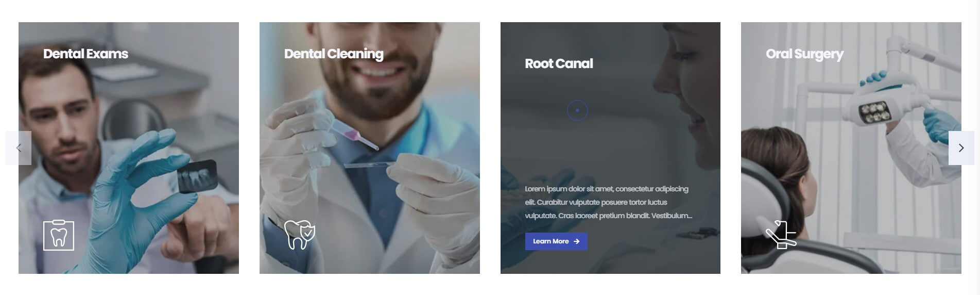Select the Root Canal title
The height and width of the screenshot is (295, 980).
point(559,63)
